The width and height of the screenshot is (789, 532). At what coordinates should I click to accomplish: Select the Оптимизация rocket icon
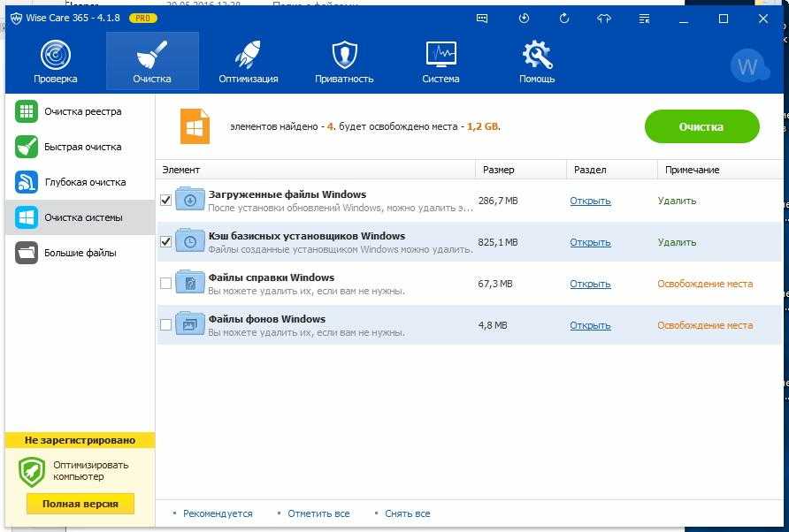pyautogui.click(x=248, y=61)
